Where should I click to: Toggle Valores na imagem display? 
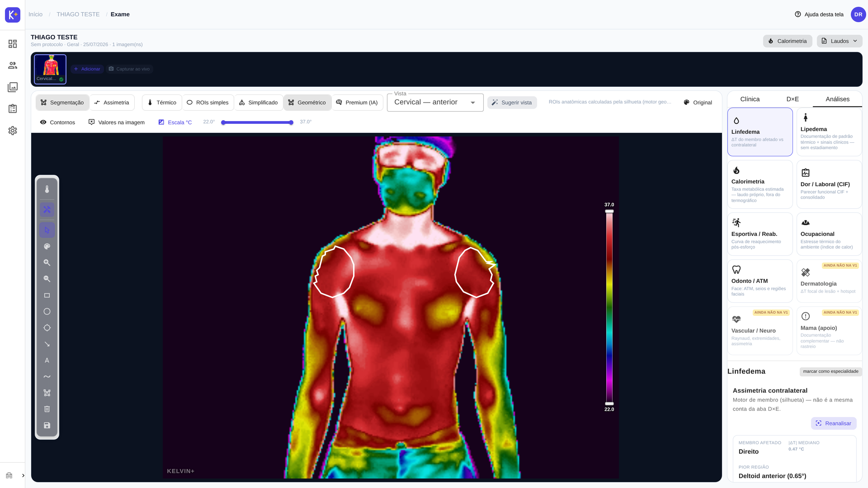tap(117, 122)
